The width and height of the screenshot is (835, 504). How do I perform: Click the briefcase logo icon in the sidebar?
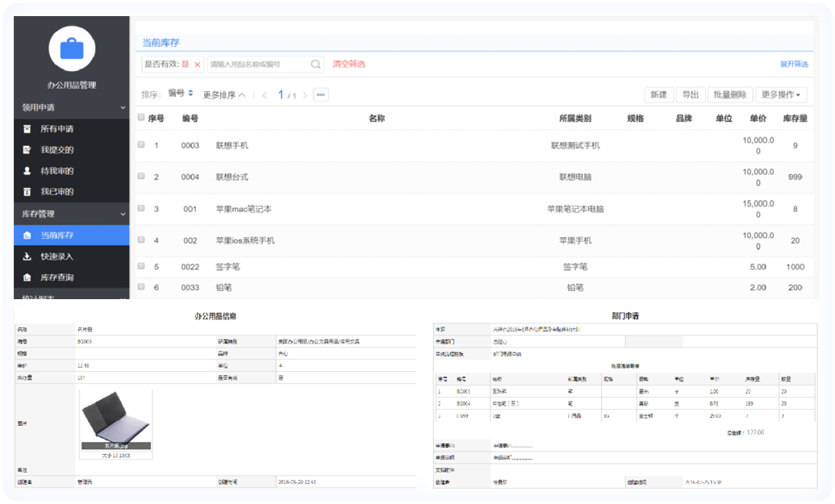[72, 48]
